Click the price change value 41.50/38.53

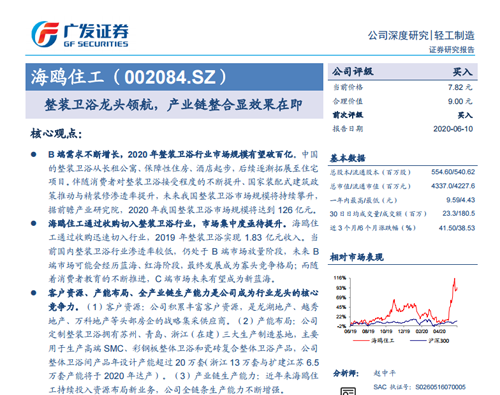point(457,228)
